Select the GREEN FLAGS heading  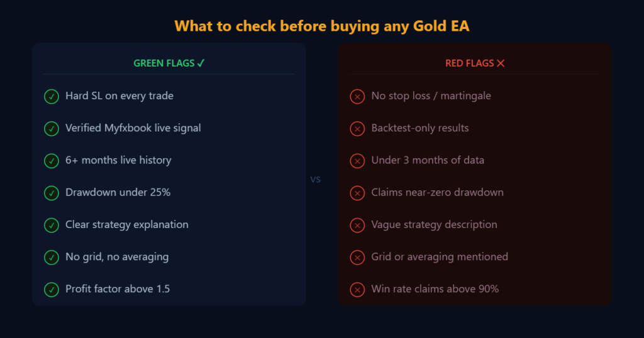(169, 63)
